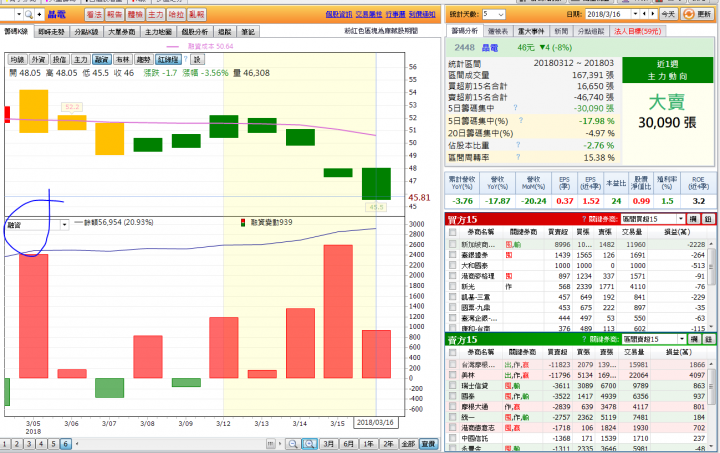Switch to the 即時走勢 tab
This screenshot has height=453, width=720.
(51, 32)
